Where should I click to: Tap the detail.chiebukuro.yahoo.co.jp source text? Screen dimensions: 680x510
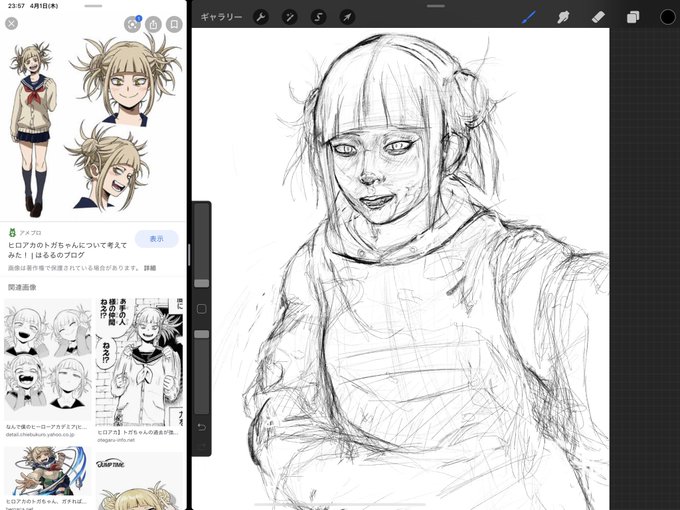coord(40,435)
